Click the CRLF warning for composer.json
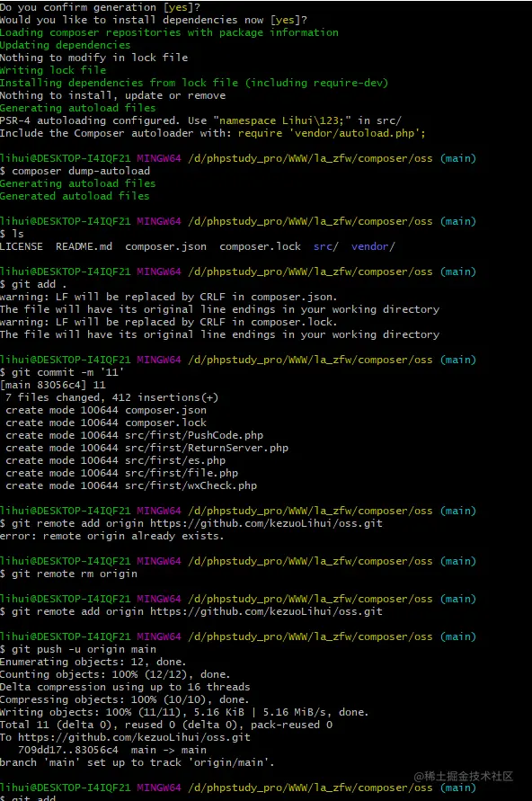This screenshot has height=801, width=532. 168,297
